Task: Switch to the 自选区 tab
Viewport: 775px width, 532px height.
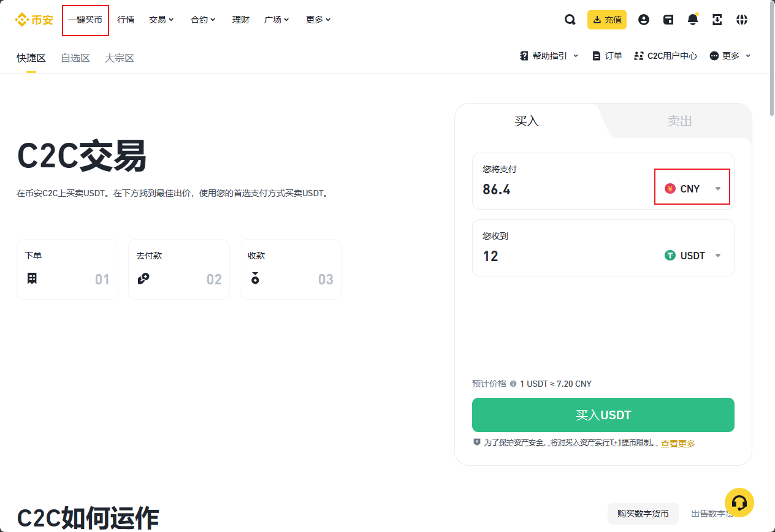Action: [x=75, y=58]
